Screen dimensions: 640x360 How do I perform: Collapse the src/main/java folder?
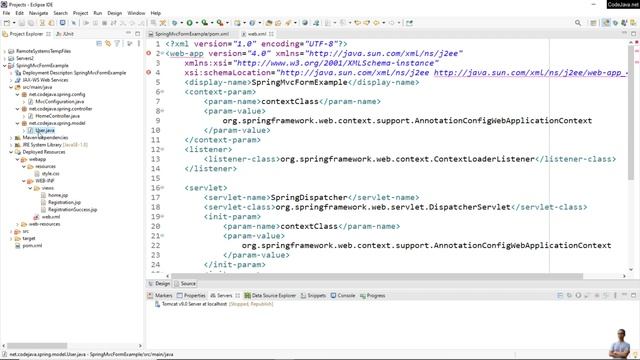tap(11, 87)
